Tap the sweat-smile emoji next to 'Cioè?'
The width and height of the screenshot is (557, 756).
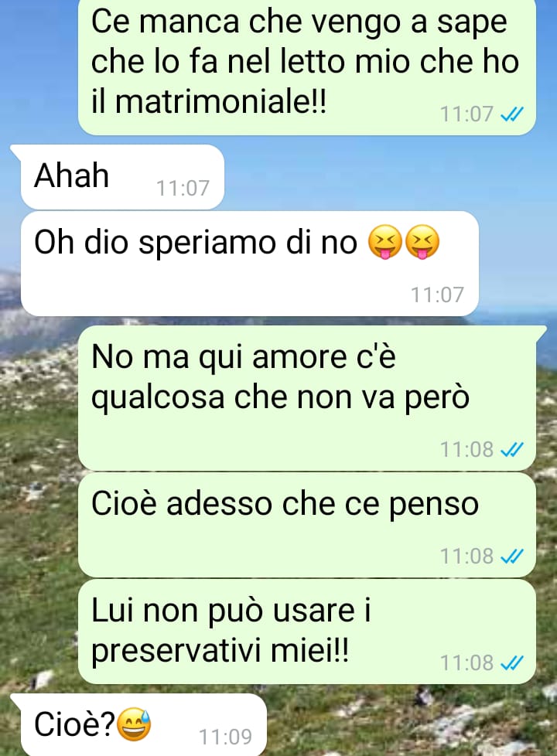pos(134,724)
